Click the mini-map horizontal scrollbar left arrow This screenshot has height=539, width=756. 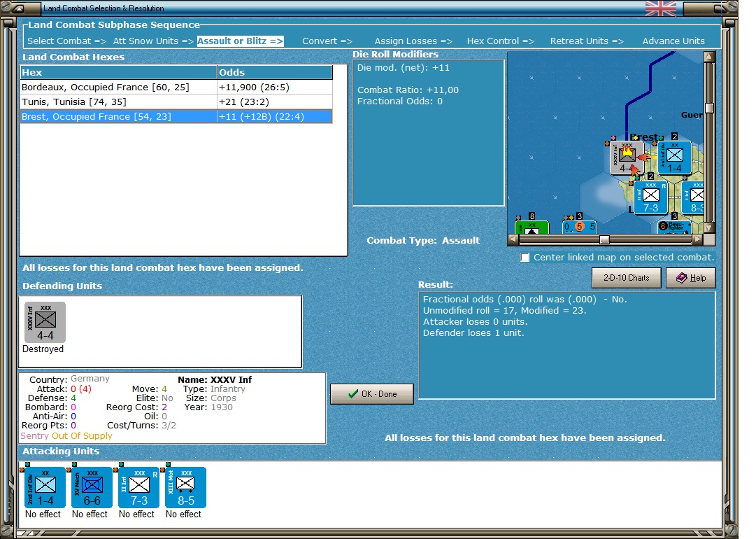(x=513, y=239)
